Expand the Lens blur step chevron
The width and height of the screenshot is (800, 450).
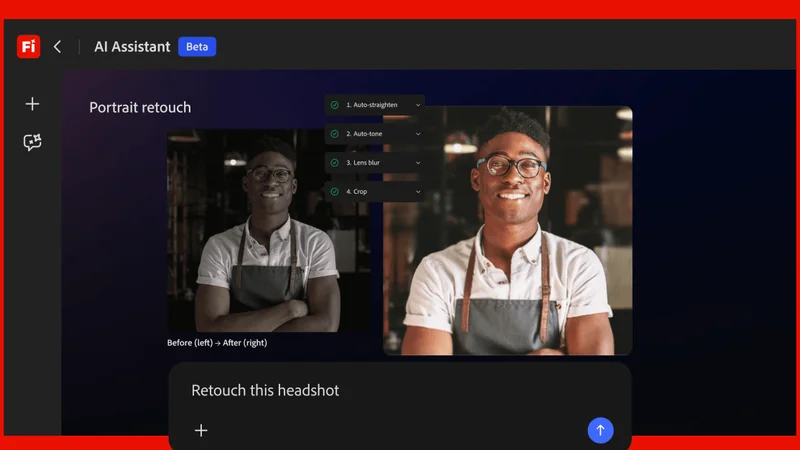pos(418,162)
